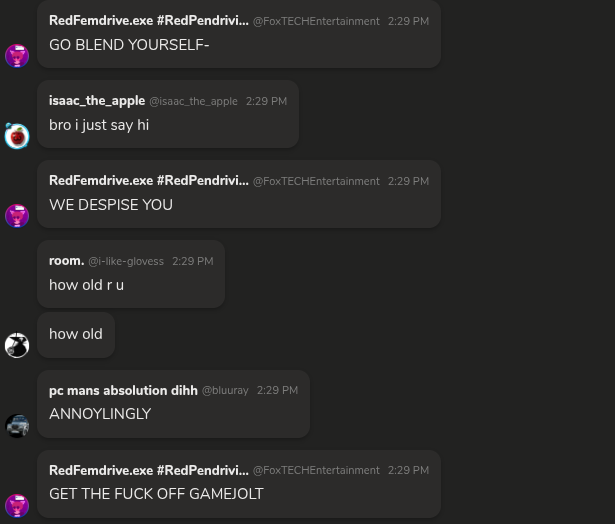Click @FoxTECHEntertainment handle on first message
615x524 pixels.
coord(316,21)
